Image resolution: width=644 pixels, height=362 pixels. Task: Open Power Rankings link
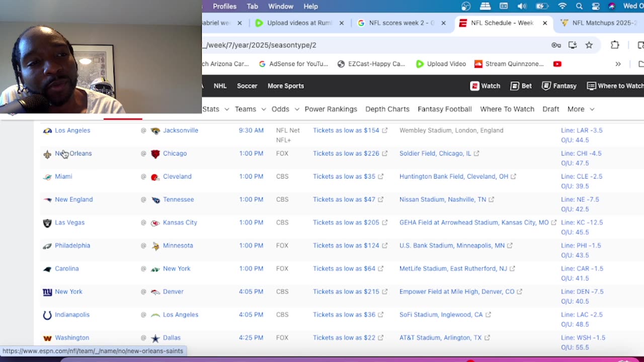click(331, 109)
